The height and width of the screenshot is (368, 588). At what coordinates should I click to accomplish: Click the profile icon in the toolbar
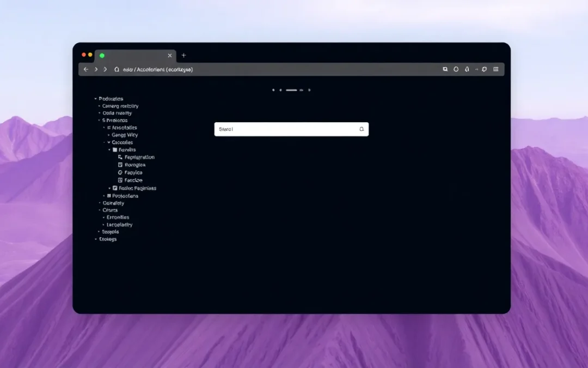[456, 69]
